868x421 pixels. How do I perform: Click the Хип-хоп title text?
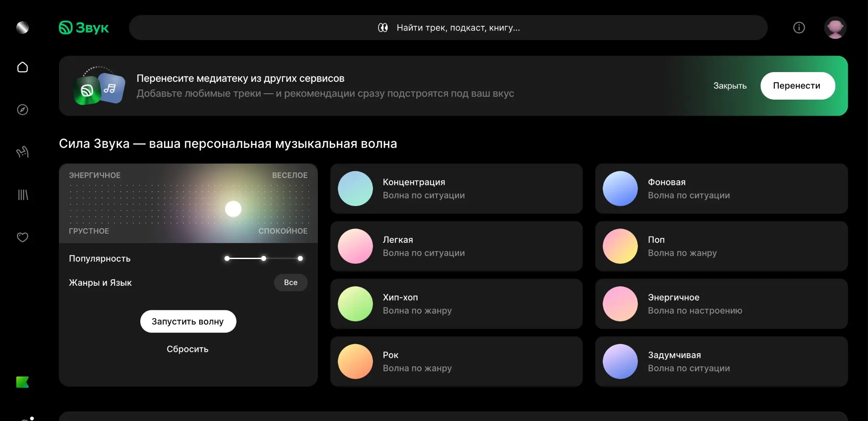[x=401, y=297]
